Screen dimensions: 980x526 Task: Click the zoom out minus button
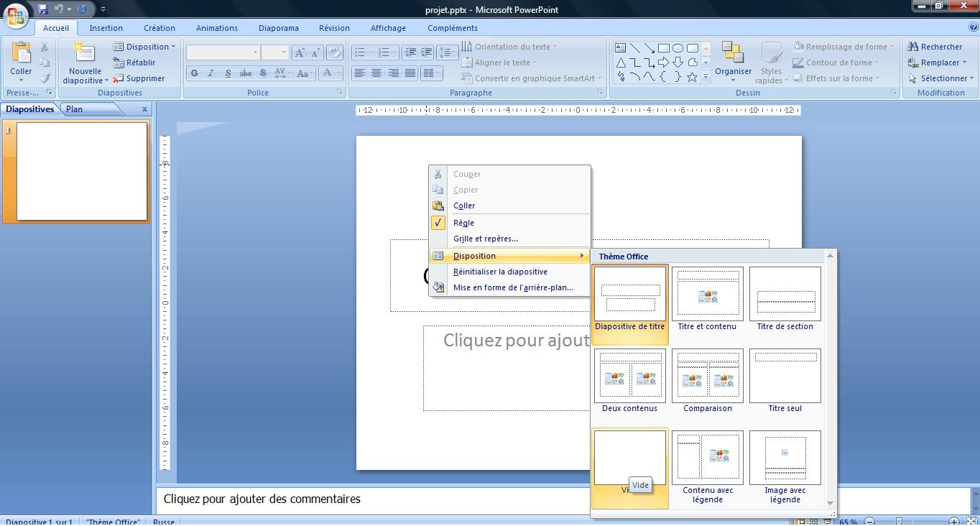tap(869, 522)
